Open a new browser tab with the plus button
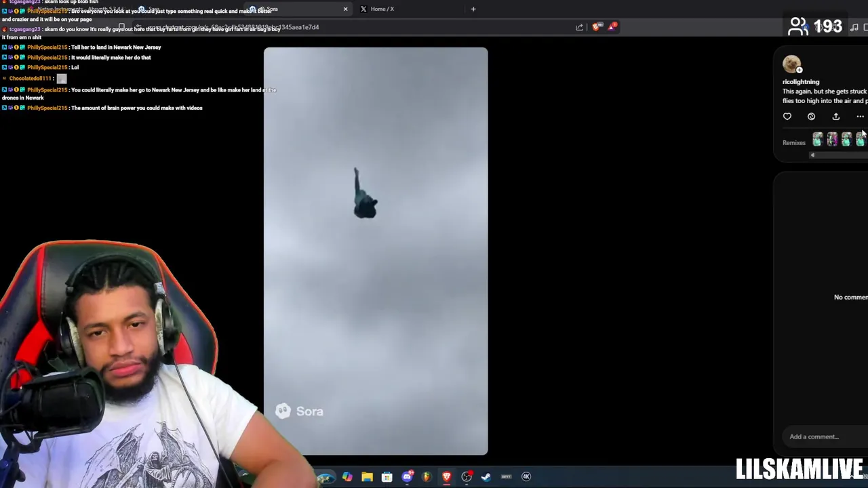 point(473,9)
